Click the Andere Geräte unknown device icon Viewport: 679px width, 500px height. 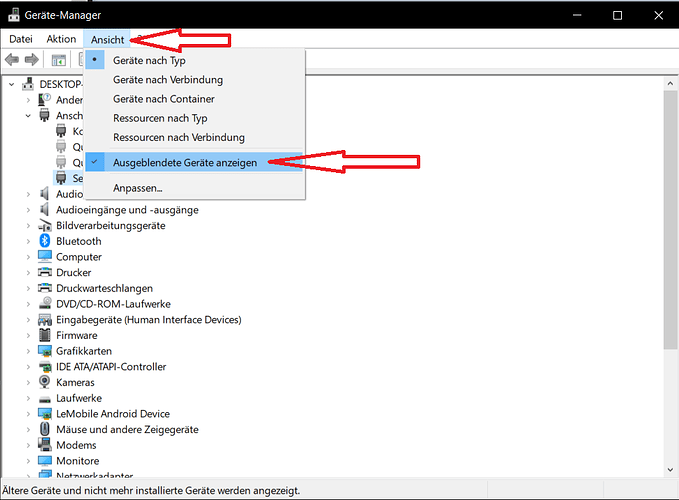(45, 100)
